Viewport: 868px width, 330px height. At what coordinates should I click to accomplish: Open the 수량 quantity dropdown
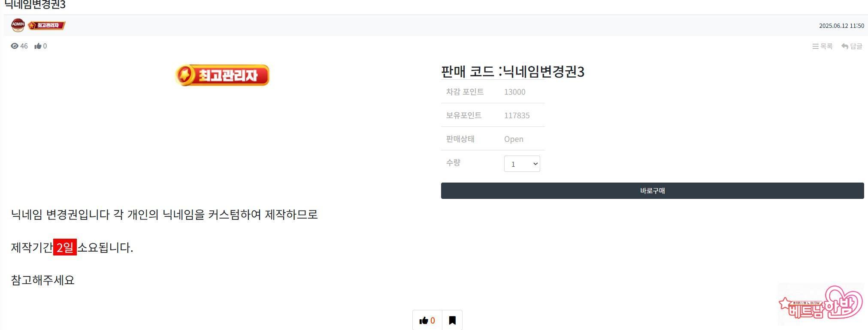click(x=522, y=164)
